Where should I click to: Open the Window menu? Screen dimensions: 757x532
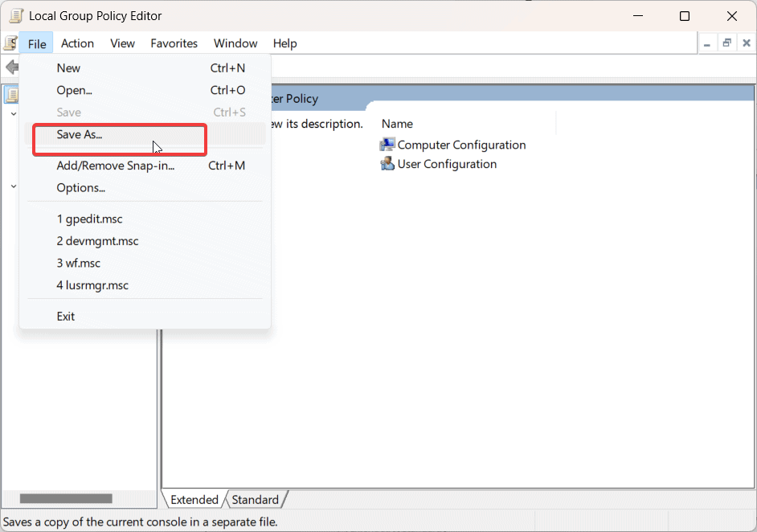pyautogui.click(x=235, y=43)
